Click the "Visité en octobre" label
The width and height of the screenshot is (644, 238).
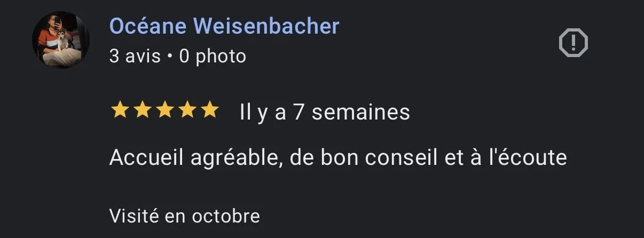pyautogui.click(x=185, y=216)
